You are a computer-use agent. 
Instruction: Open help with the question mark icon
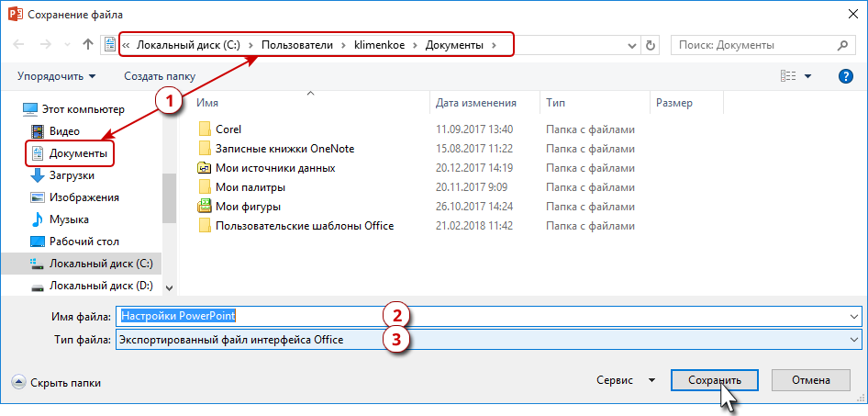[x=845, y=76]
